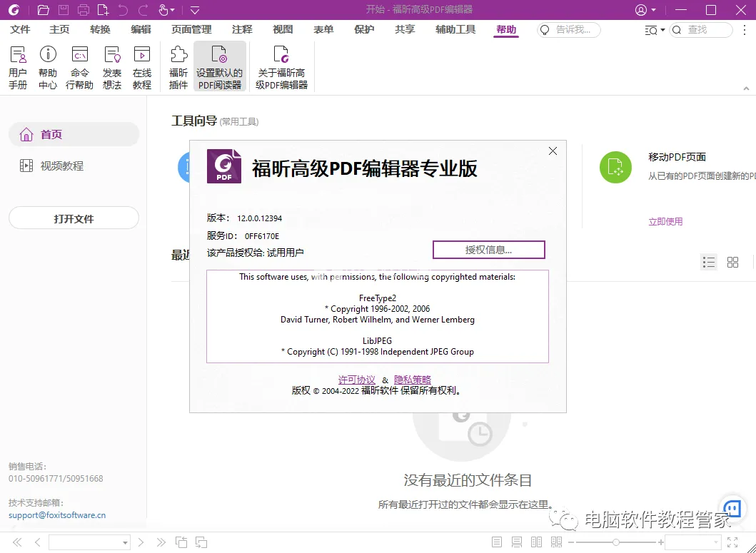Create new PDF with the blank page icon

[x=103, y=10]
